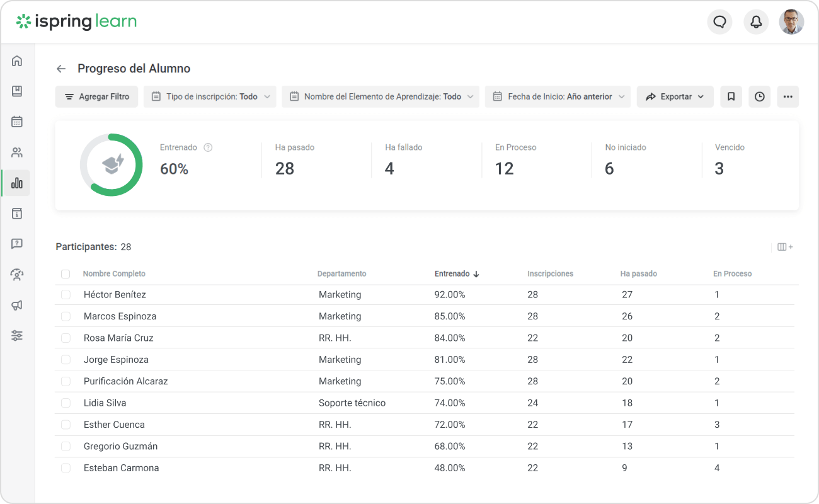The width and height of the screenshot is (819, 504).
Task: Click the Agregar Filtro button
Action: pos(96,96)
